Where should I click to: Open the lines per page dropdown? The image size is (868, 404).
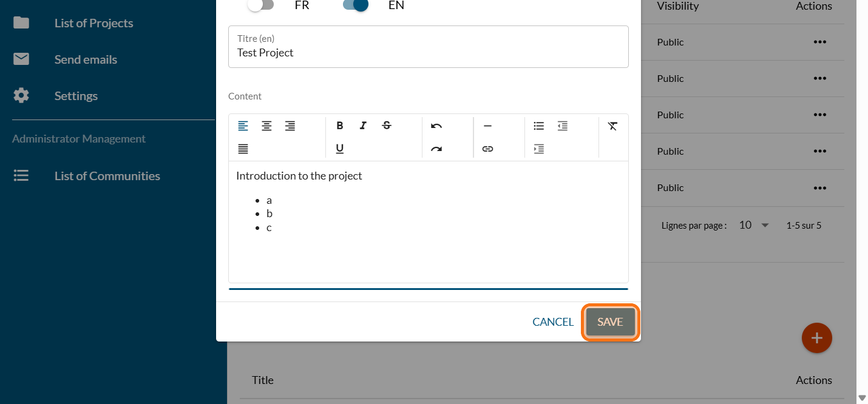(x=753, y=225)
